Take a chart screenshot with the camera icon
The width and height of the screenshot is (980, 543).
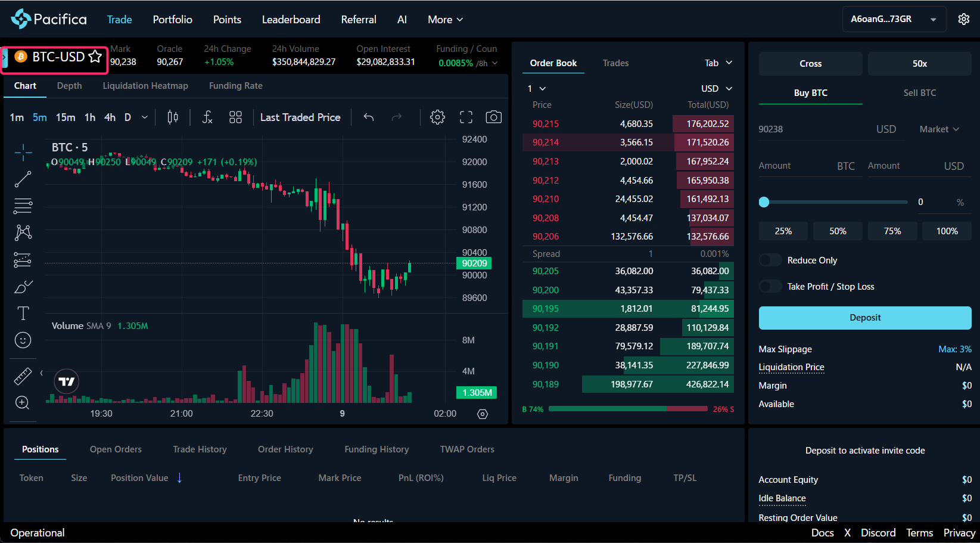coord(493,117)
